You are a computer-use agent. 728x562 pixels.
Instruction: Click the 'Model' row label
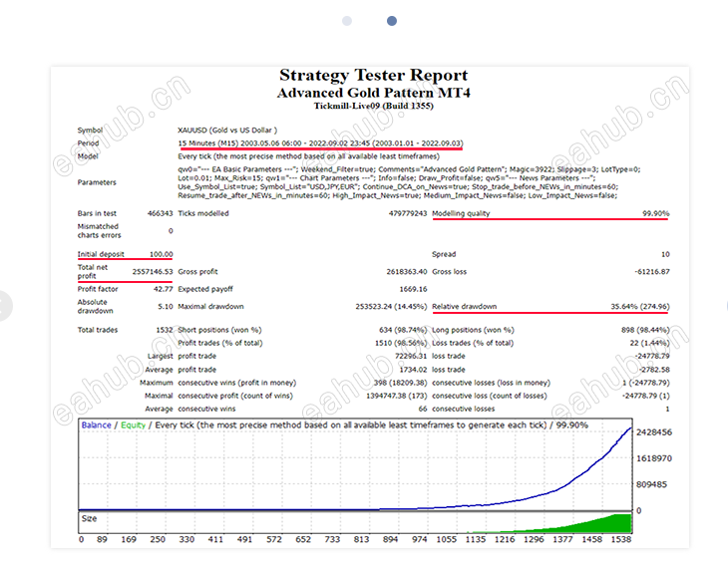(88, 156)
